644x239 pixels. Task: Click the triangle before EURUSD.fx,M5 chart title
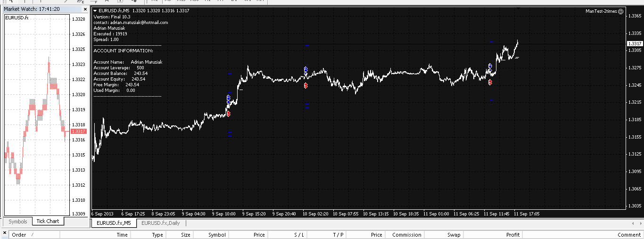[x=95, y=11]
